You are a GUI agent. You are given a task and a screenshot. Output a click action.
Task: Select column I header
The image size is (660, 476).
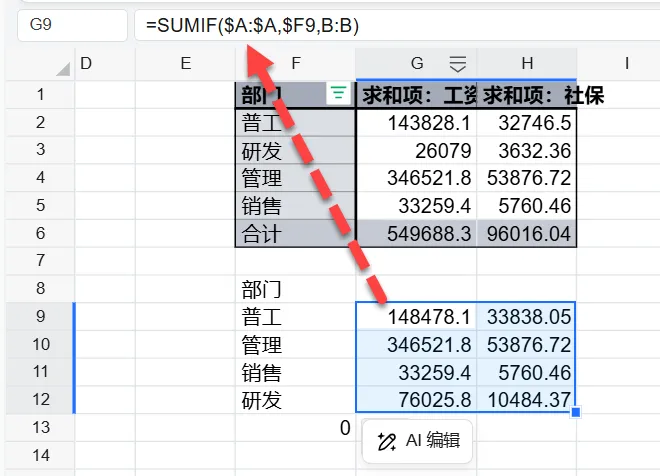coord(619,64)
